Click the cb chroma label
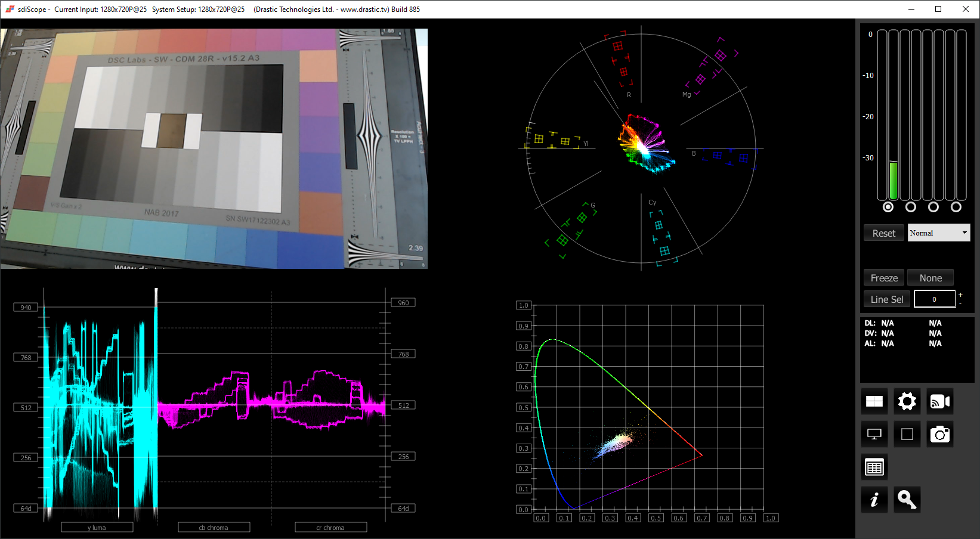 214,528
